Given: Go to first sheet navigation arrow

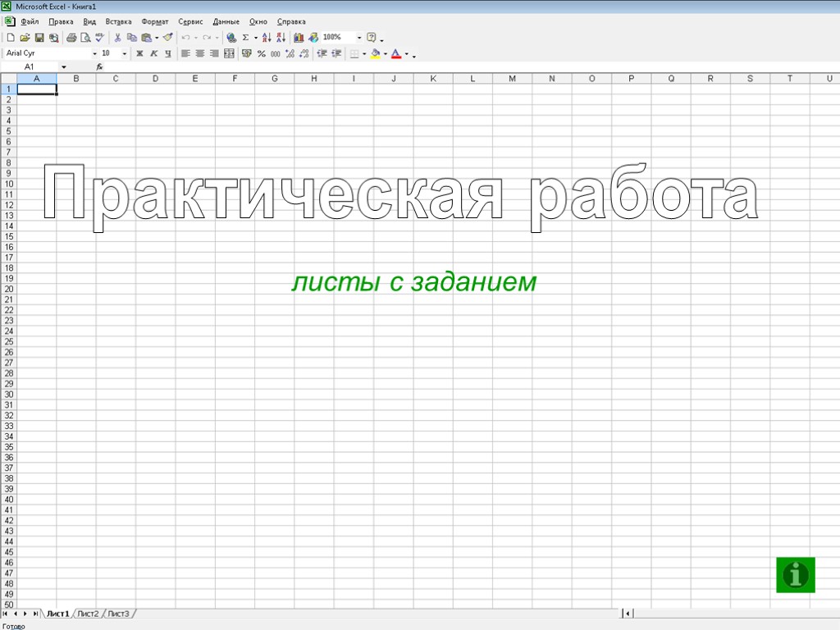Looking at the screenshot, I should click(6, 614).
